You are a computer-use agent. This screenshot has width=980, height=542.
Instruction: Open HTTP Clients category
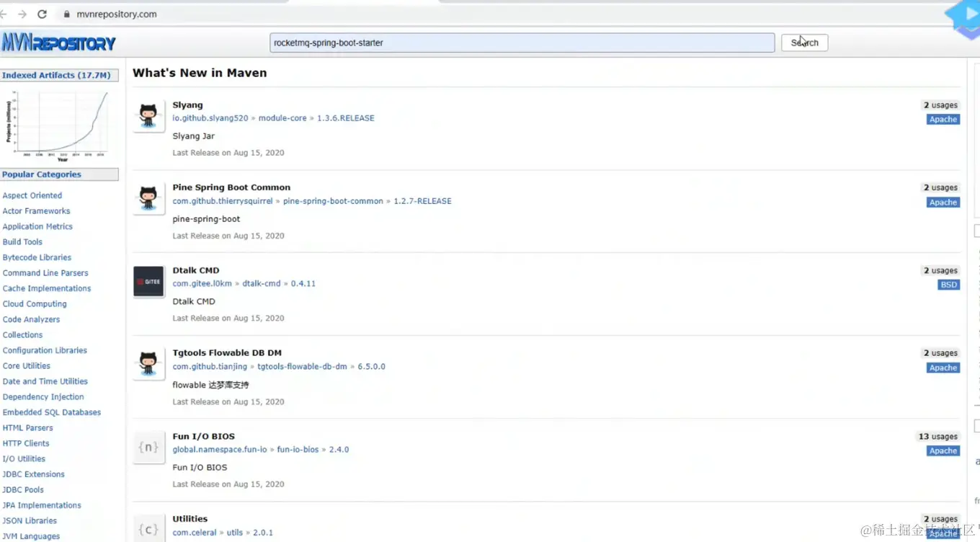click(26, 443)
